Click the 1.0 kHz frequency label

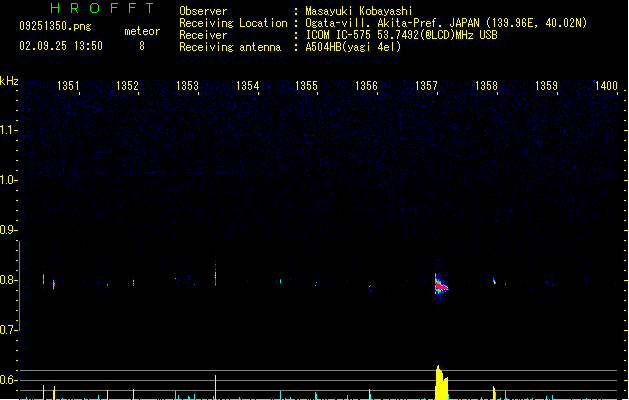8,180
